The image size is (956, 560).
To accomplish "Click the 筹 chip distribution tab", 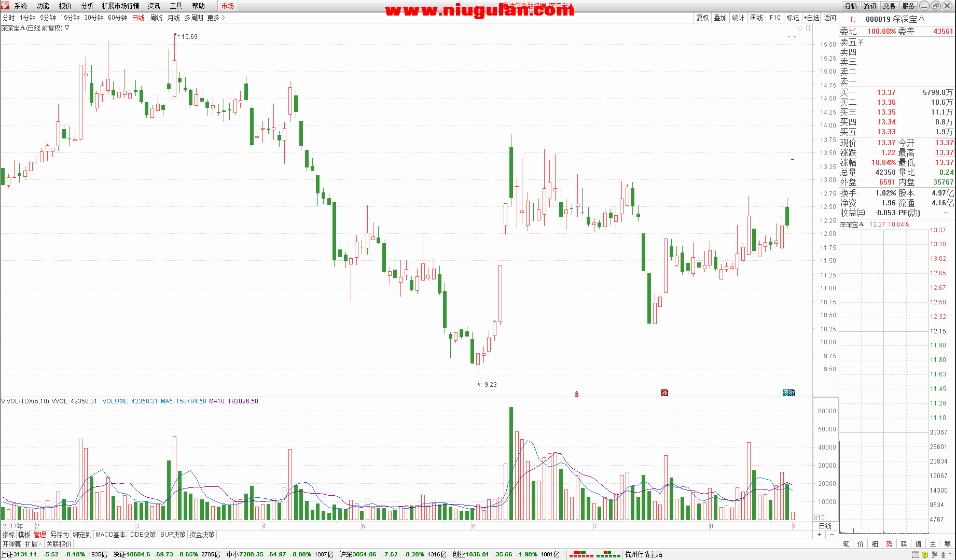I will [x=948, y=544].
